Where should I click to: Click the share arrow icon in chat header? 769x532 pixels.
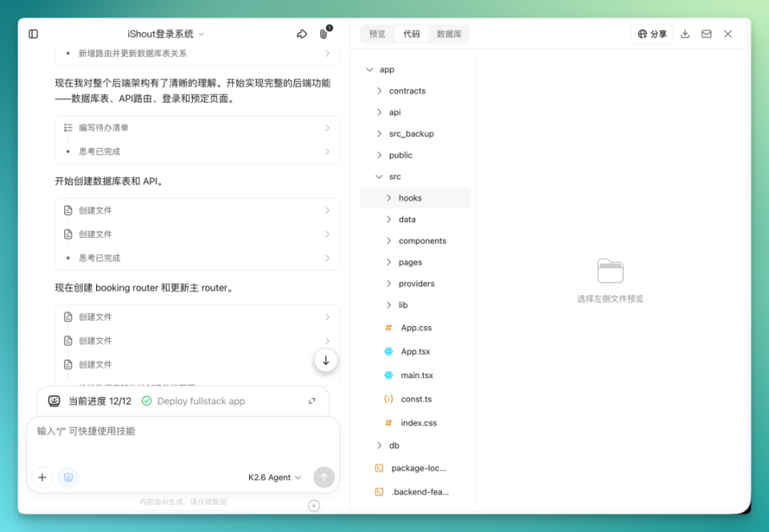pyautogui.click(x=302, y=34)
